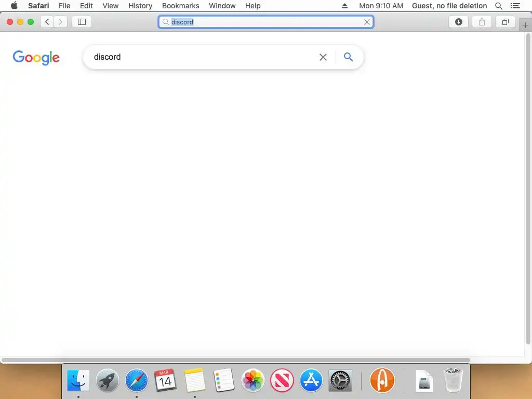
Task: Open App Store from the Dock
Action: coord(311,380)
